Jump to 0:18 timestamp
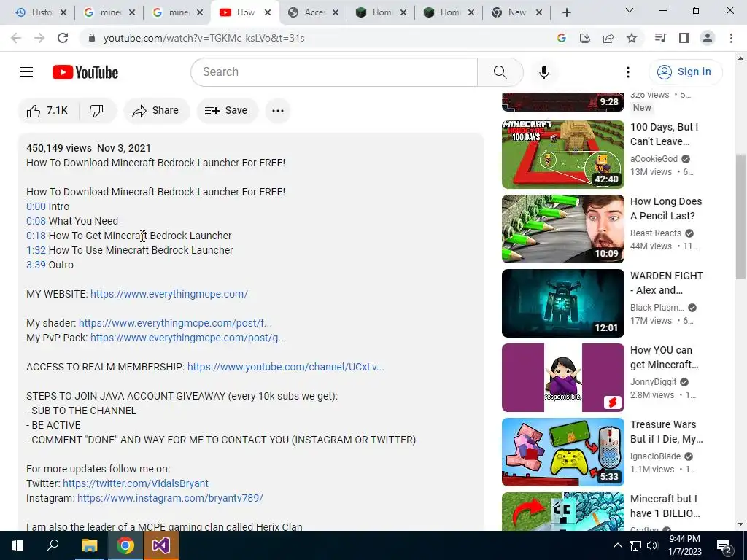The height and width of the screenshot is (560, 747). point(36,236)
